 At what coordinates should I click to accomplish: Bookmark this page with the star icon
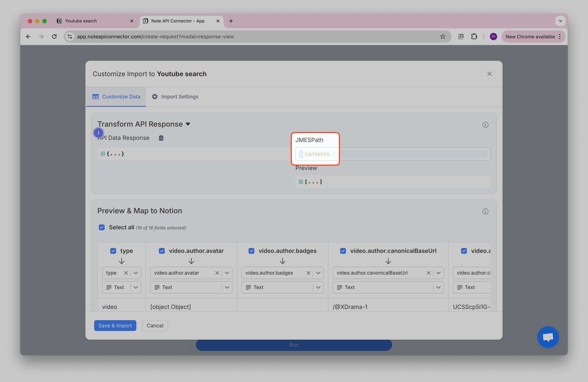442,37
